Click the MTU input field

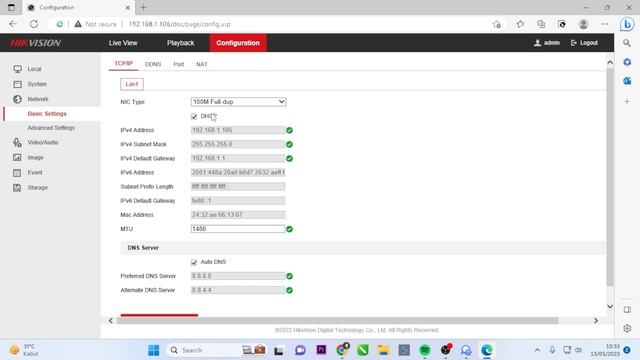click(238, 229)
